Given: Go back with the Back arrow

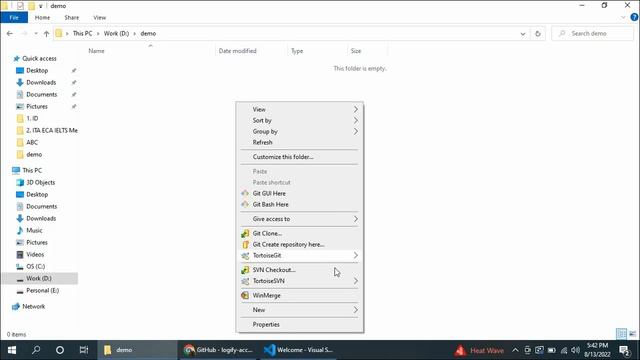Looking at the screenshot, I should (x=10, y=33).
